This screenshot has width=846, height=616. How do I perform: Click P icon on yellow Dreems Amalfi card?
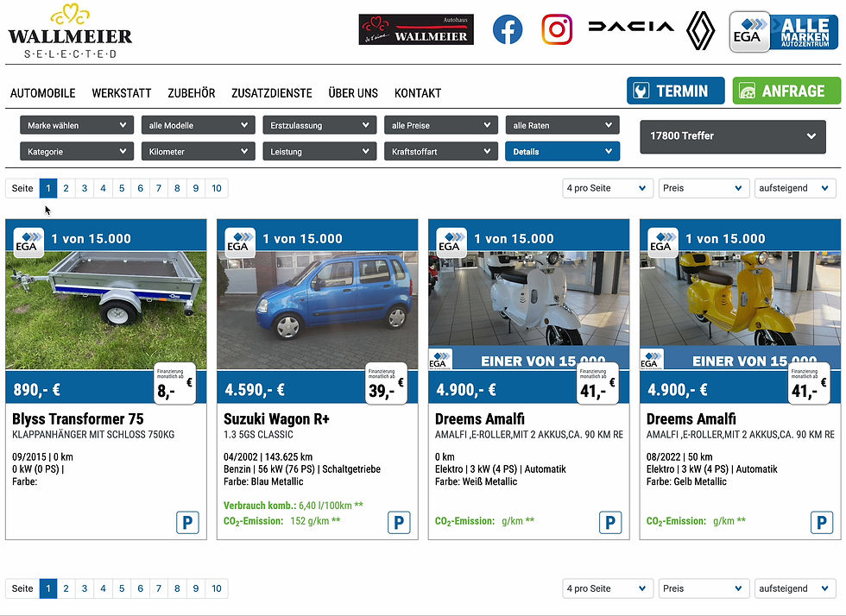[822, 522]
